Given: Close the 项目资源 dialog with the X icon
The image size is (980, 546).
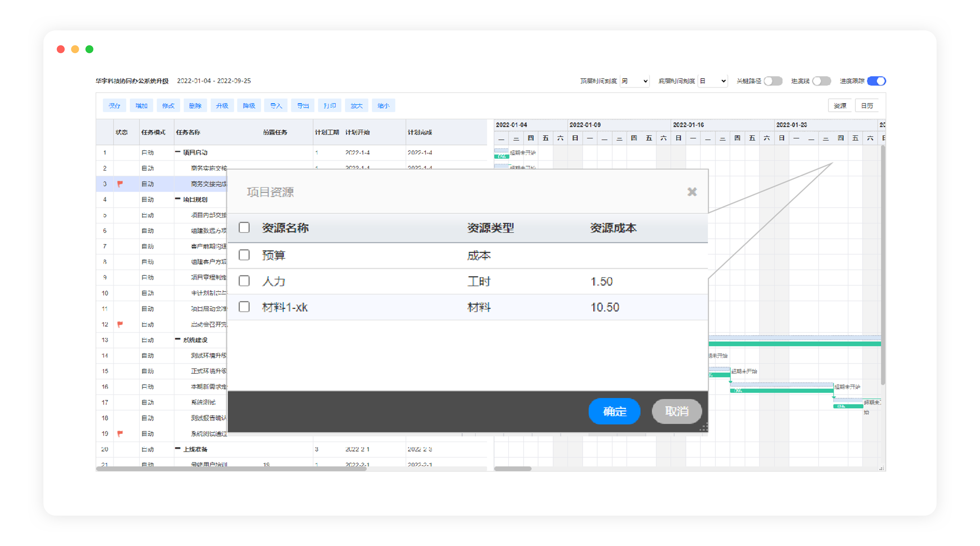Looking at the screenshot, I should click(692, 192).
